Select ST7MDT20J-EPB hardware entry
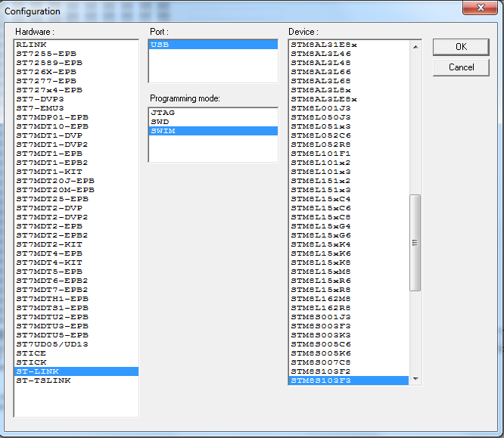Viewport: 504px width, 438px height. 76,181
